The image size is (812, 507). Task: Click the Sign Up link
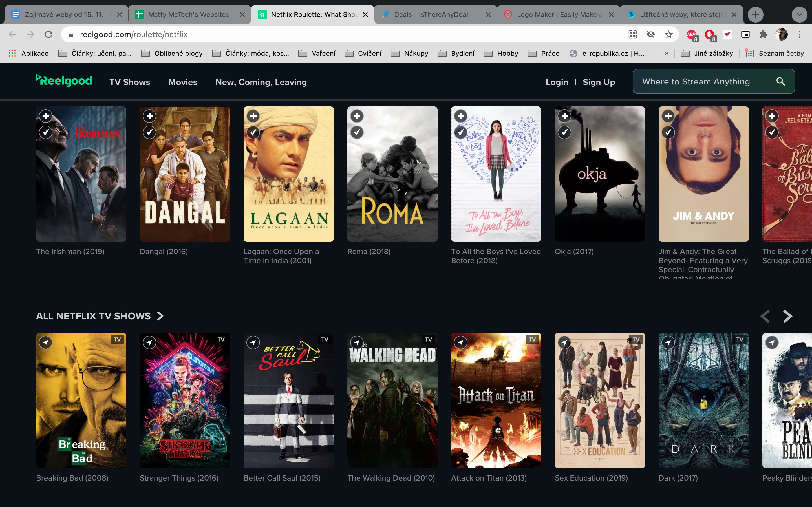coord(599,82)
